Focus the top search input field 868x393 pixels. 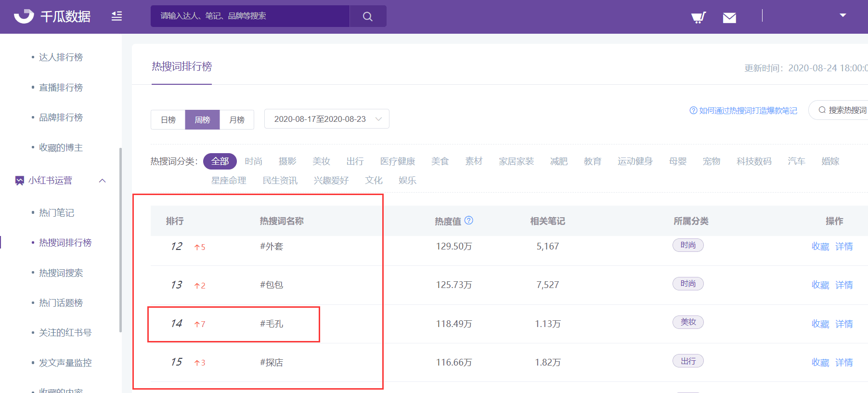[x=250, y=16]
